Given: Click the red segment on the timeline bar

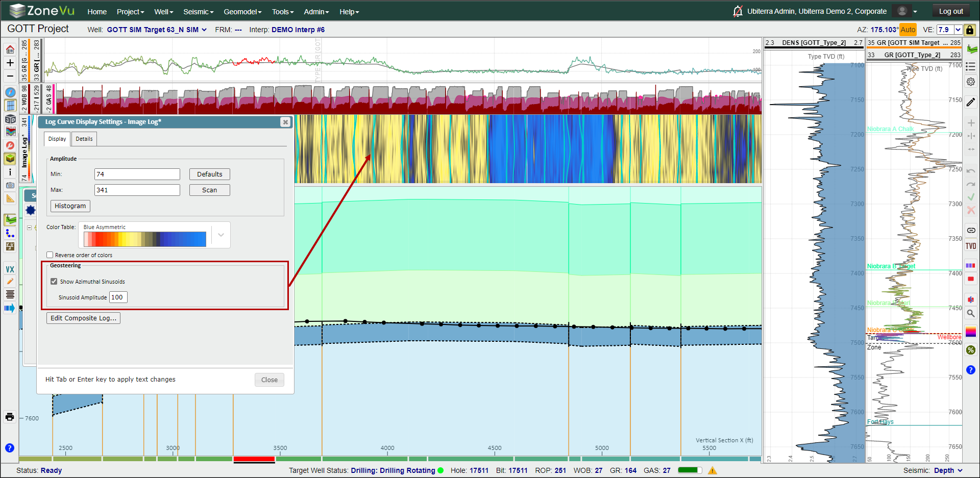Looking at the screenshot, I should [254, 459].
